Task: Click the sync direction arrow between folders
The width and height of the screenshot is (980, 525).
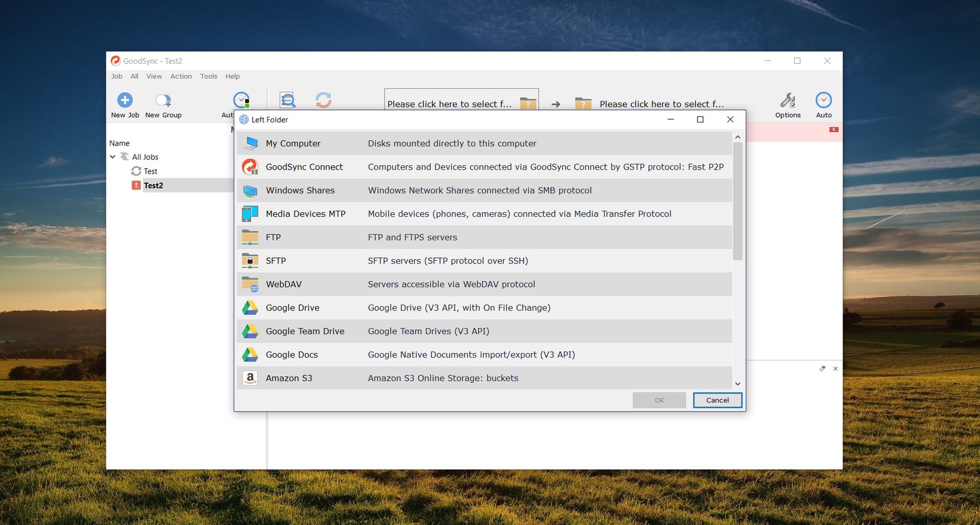Action: (x=556, y=104)
